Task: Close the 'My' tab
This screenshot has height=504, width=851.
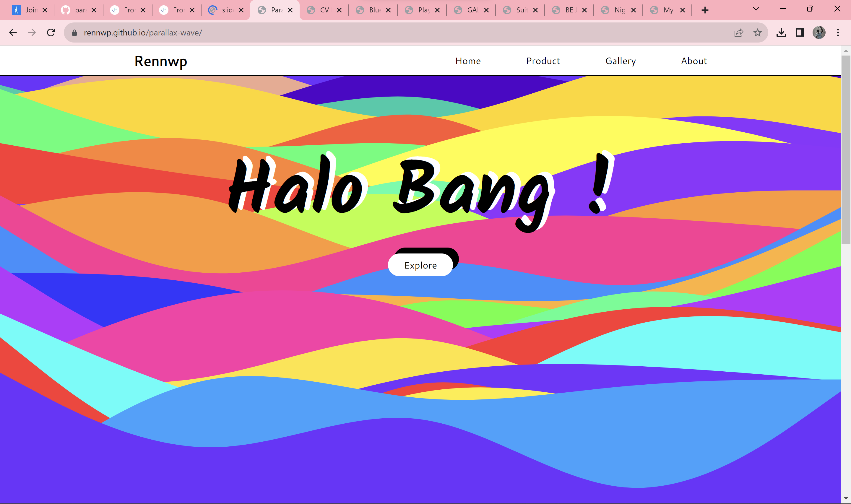Action: tap(682, 10)
